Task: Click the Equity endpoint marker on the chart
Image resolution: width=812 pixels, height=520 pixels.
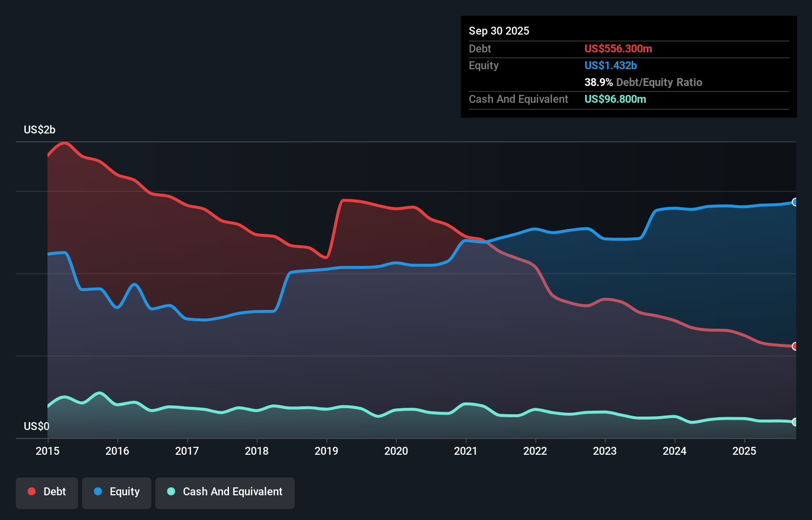Action: tap(794, 202)
